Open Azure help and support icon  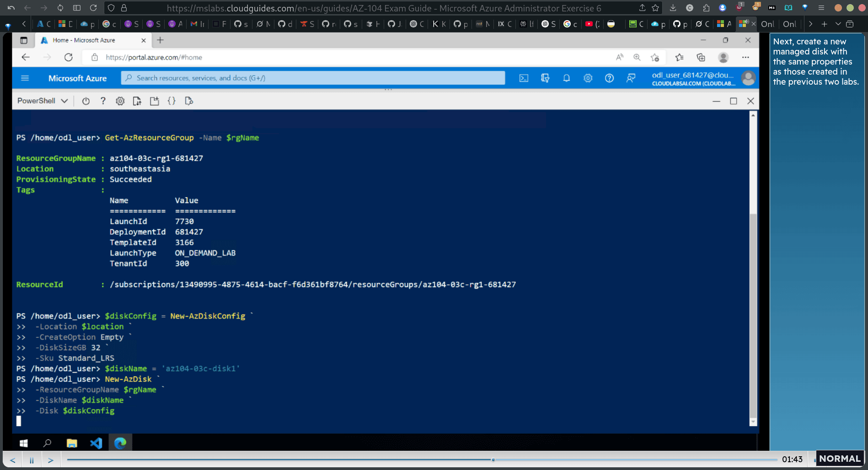point(609,78)
